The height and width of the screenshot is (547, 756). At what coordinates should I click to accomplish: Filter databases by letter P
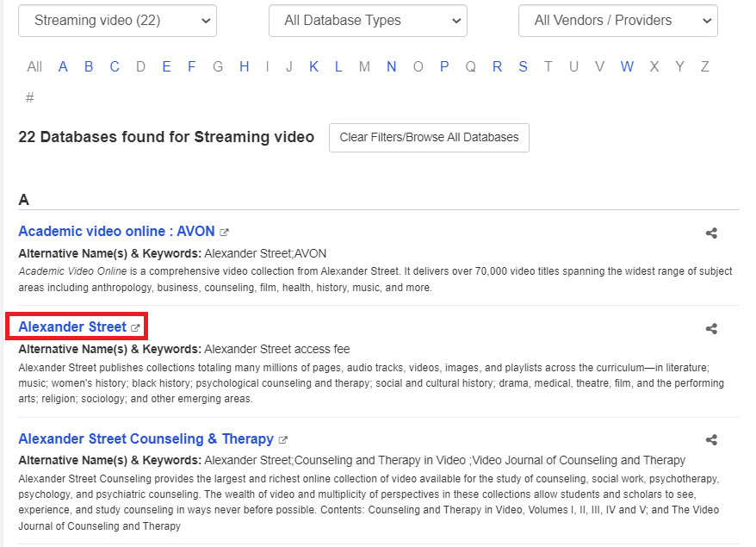click(x=444, y=66)
